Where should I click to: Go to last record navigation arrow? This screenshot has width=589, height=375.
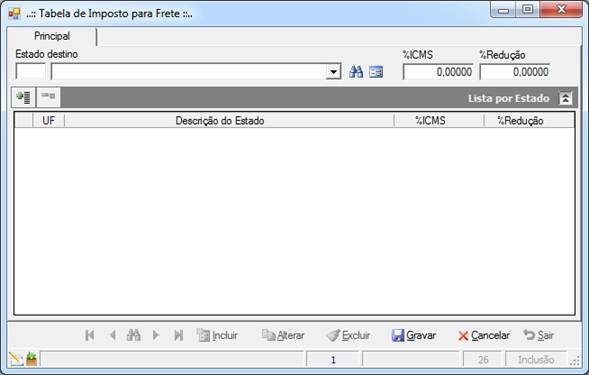[179, 335]
